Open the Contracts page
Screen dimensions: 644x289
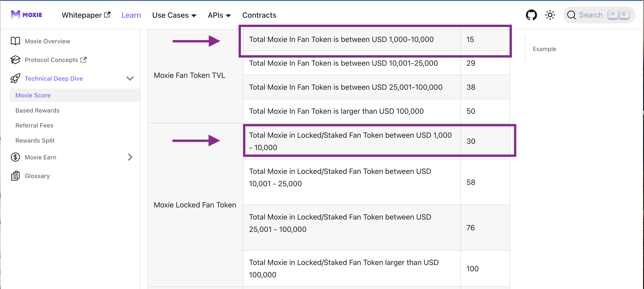(259, 15)
